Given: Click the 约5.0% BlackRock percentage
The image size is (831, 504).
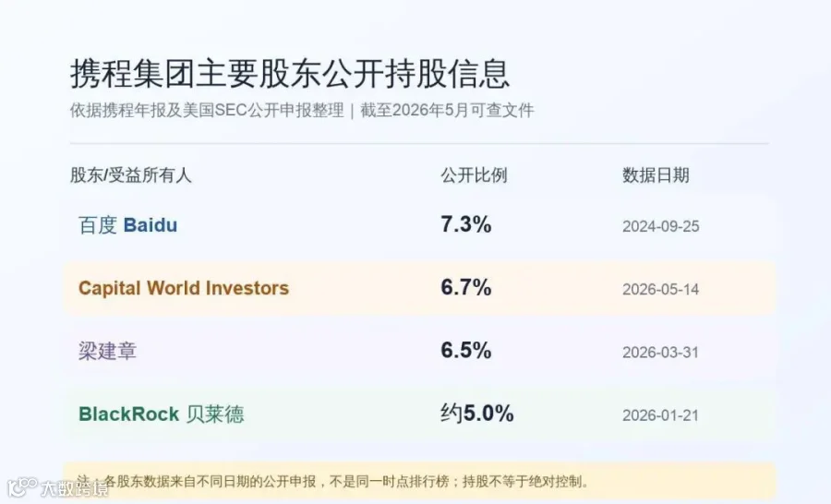Looking at the screenshot, I should click(477, 414).
